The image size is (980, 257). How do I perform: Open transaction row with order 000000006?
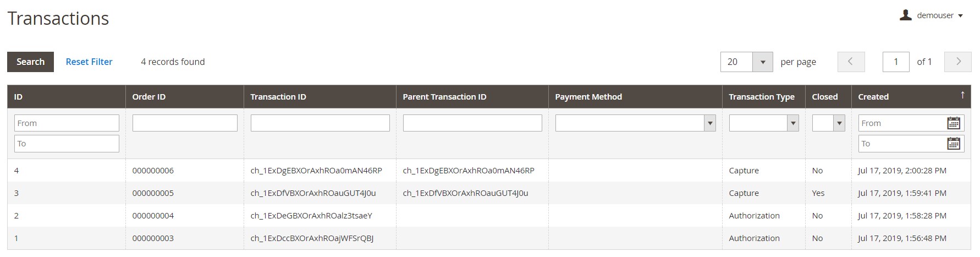(489, 171)
